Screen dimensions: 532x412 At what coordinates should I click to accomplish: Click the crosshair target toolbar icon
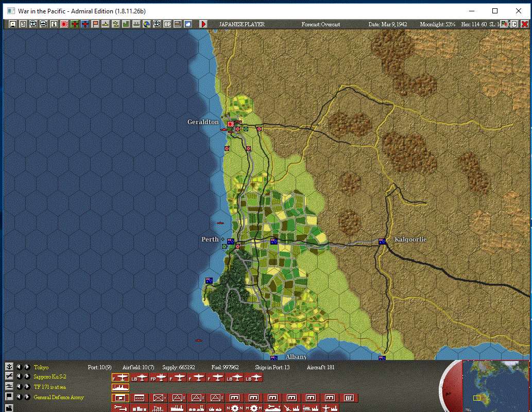click(157, 24)
